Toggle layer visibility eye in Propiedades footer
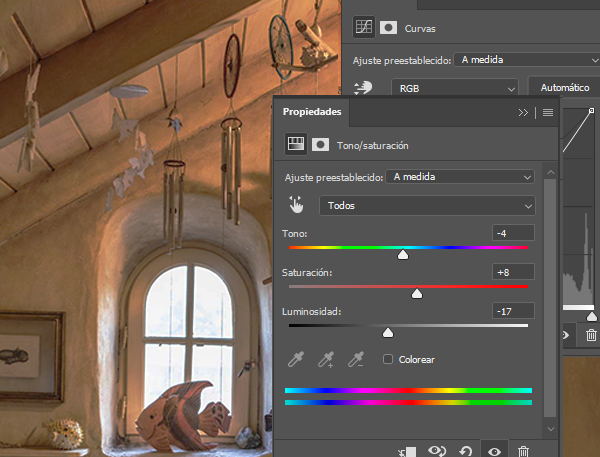The height and width of the screenshot is (457, 600). coord(494,452)
